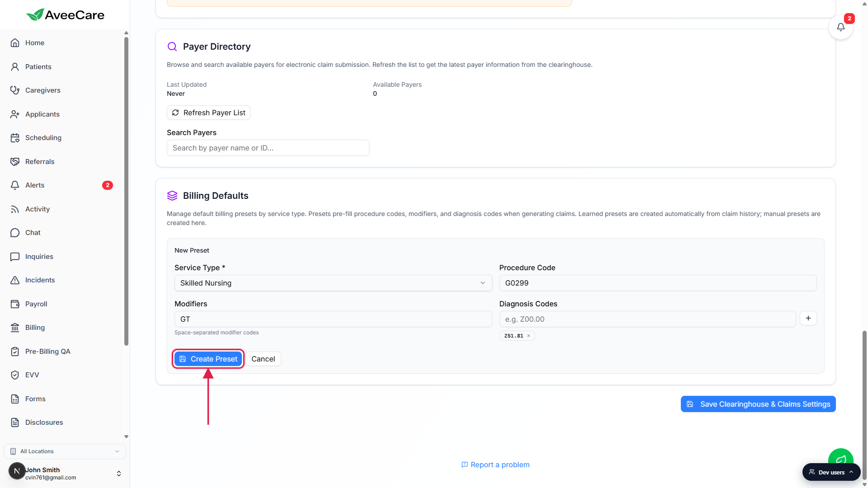Image resolution: width=868 pixels, height=488 pixels.
Task: Click the EVV shield icon
Action: (15, 375)
